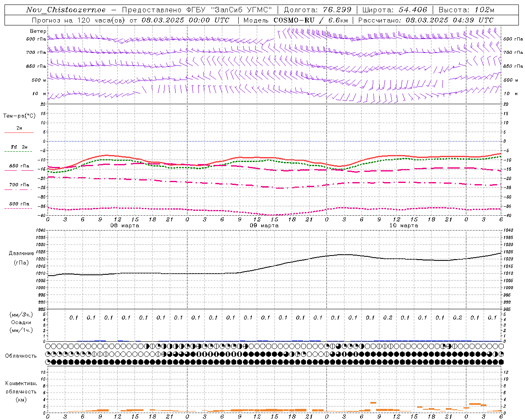
Task: Click the Nov_Chistoozernoe station title
Action: click(66, 10)
